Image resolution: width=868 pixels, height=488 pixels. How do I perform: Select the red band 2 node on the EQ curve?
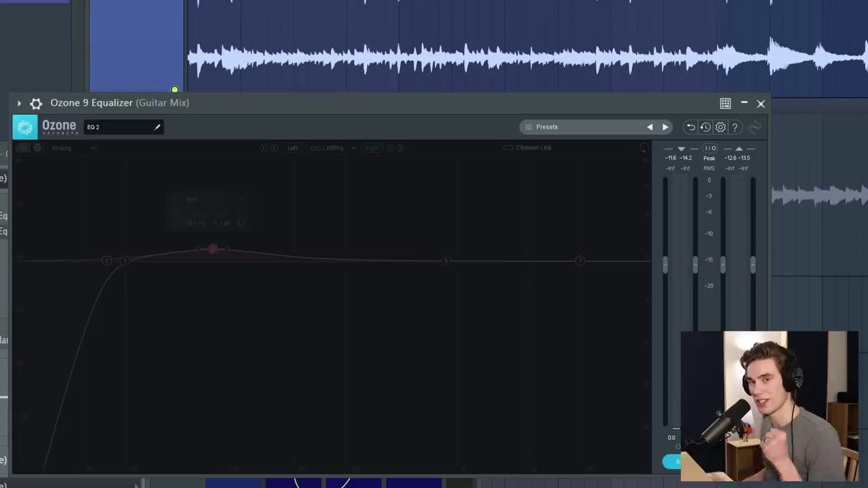click(x=212, y=249)
